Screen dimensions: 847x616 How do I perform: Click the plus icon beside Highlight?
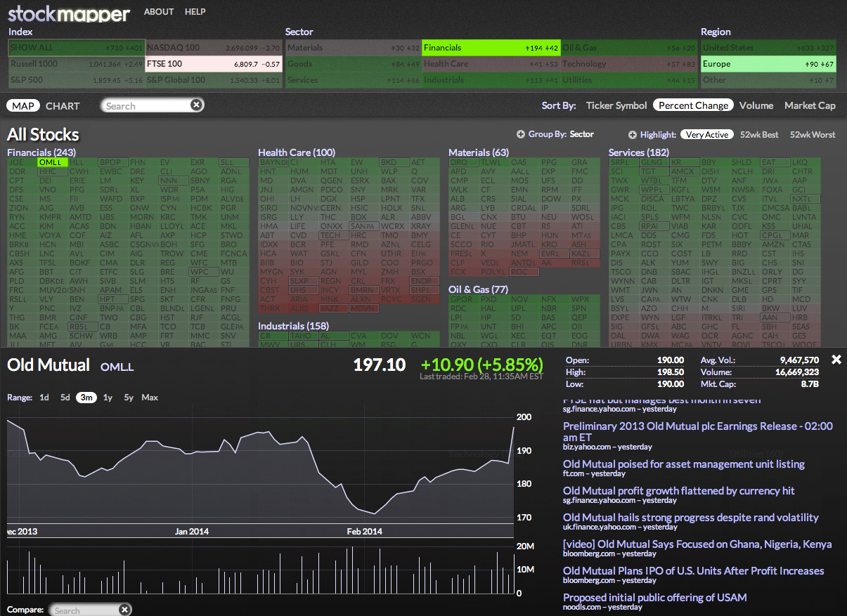point(632,134)
